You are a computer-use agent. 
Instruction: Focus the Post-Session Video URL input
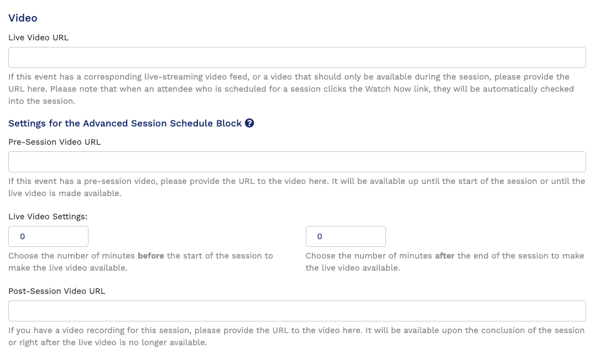(297, 310)
